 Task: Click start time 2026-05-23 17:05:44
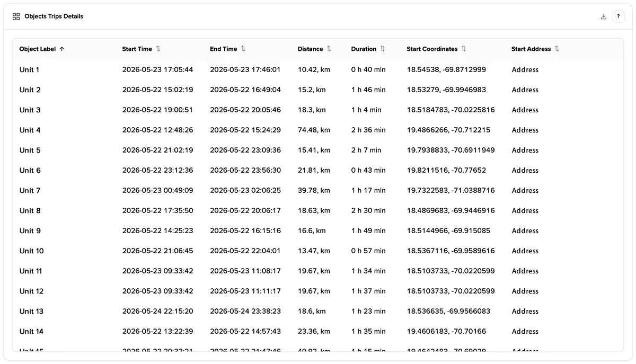[x=158, y=70]
